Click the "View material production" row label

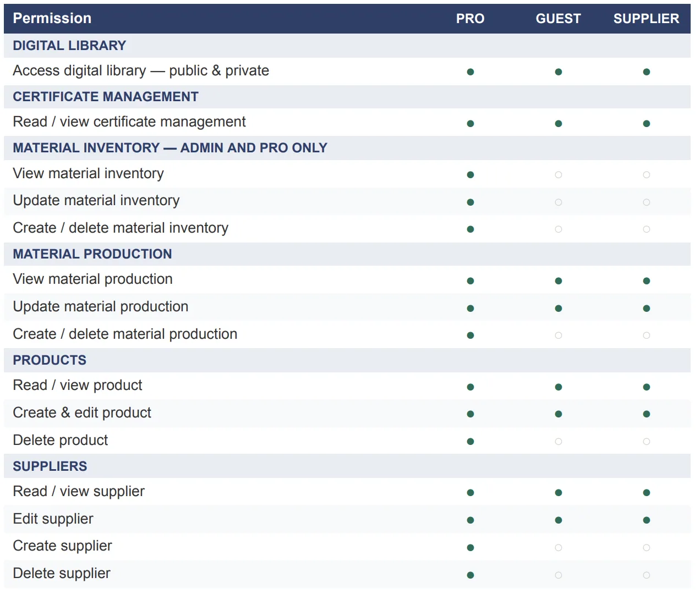click(93, 279)
